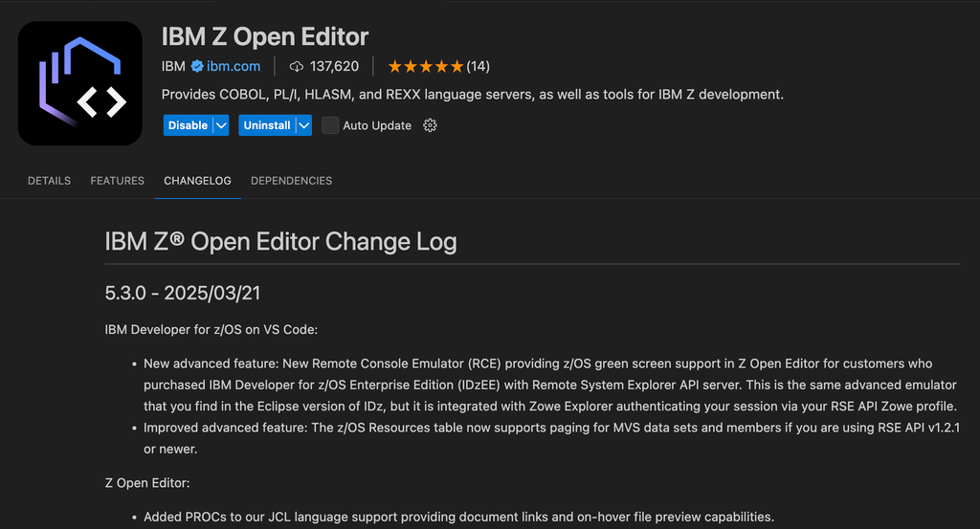Viewport: 980px width, 529px height.
Task: Click the IBM Z Open Editor extension logo
Action: click(80, 83)
